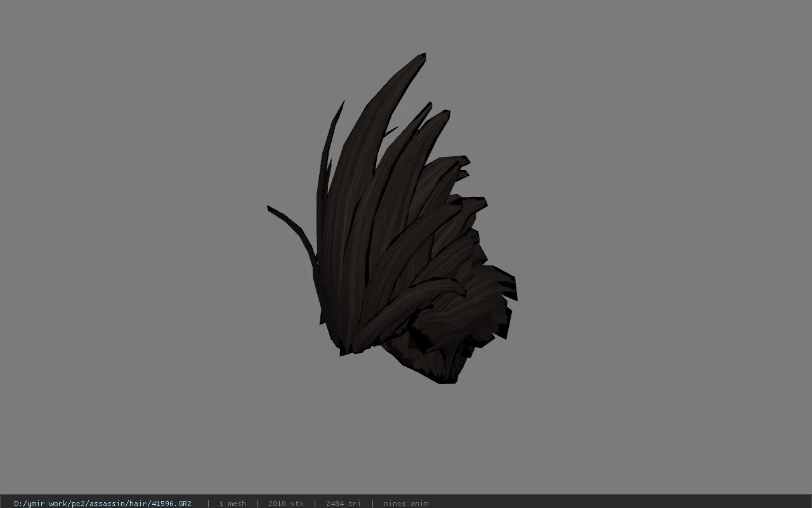Click the '2484 tri' triangle count
The image size is (812, 508).
(x=344, y=504)
